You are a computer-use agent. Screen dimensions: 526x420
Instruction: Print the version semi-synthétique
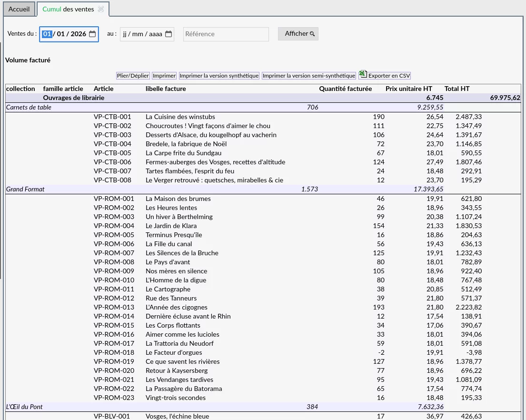(308, 76)
